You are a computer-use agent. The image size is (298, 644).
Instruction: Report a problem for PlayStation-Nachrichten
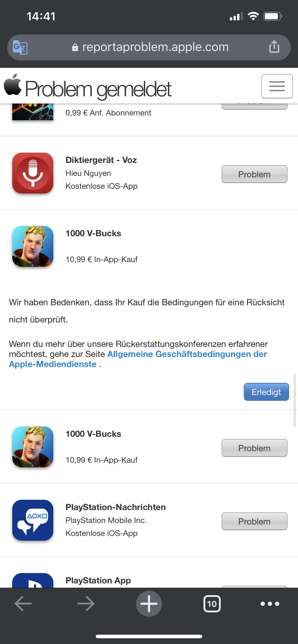(254, 521)
